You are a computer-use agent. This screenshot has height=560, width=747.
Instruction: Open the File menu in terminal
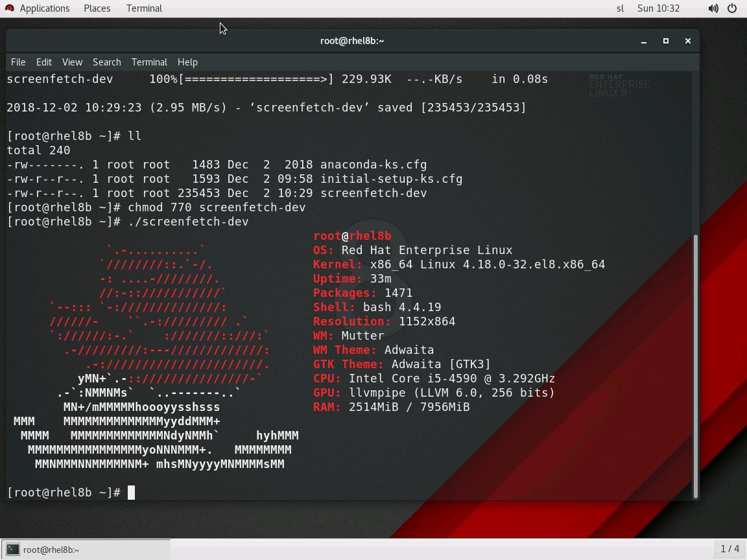pyautogui.click(x=18, y=62)
